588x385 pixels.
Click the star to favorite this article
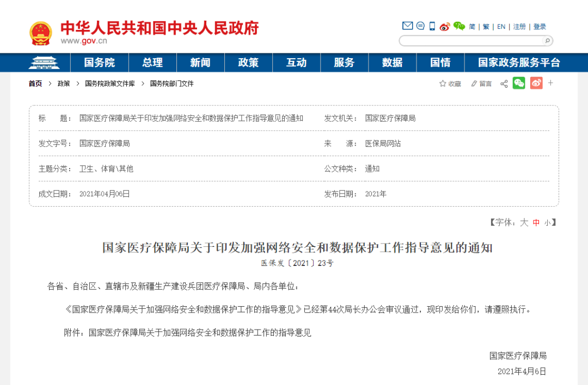coord(443,83)
